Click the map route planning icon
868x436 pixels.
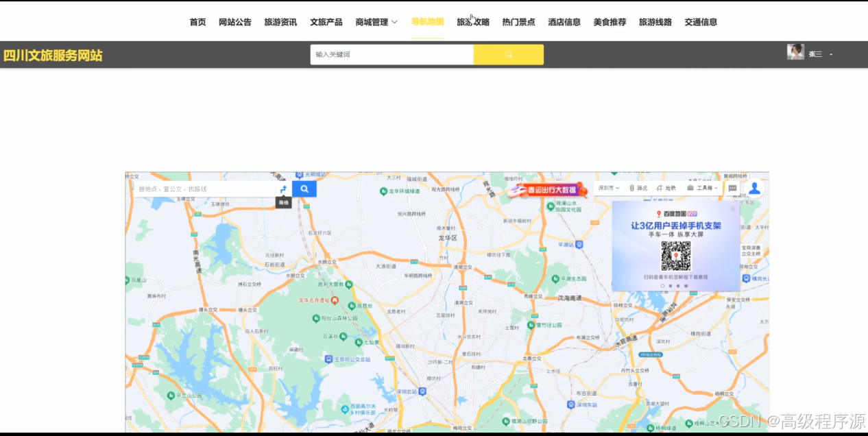pos(283,189)
